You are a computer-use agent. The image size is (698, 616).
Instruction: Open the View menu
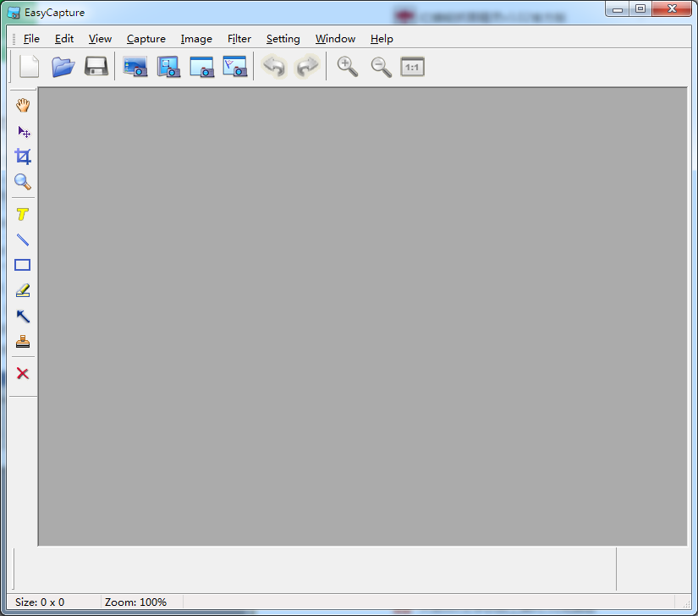[x=100, y=39]
